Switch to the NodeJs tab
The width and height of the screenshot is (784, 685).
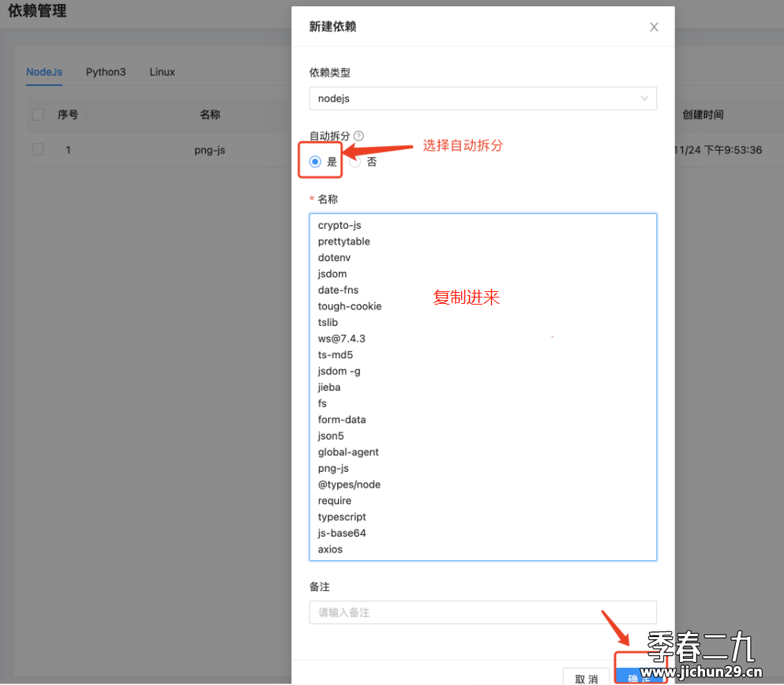pos(44,72)
